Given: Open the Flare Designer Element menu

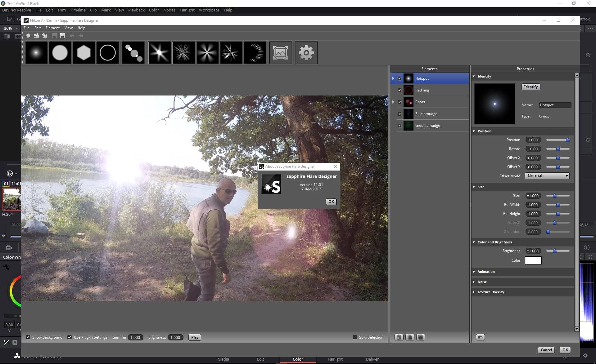Looking at the screenshot, I should [52, 28].
